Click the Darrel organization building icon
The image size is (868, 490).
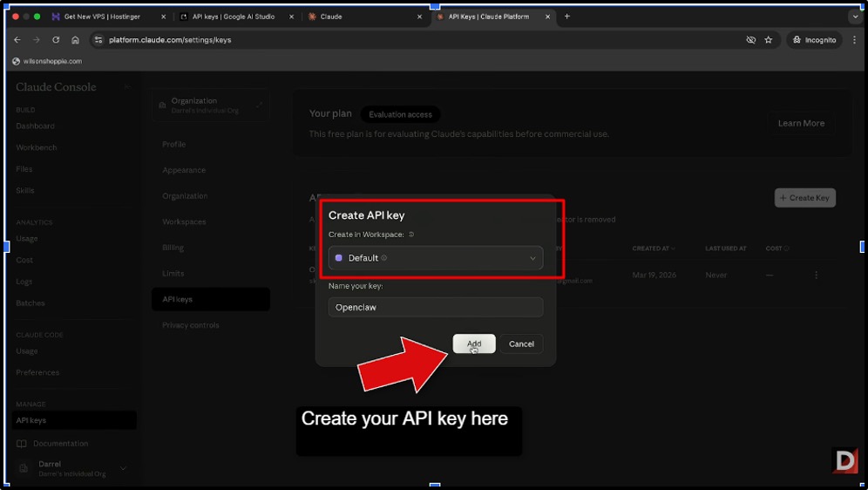pos(24,468)
